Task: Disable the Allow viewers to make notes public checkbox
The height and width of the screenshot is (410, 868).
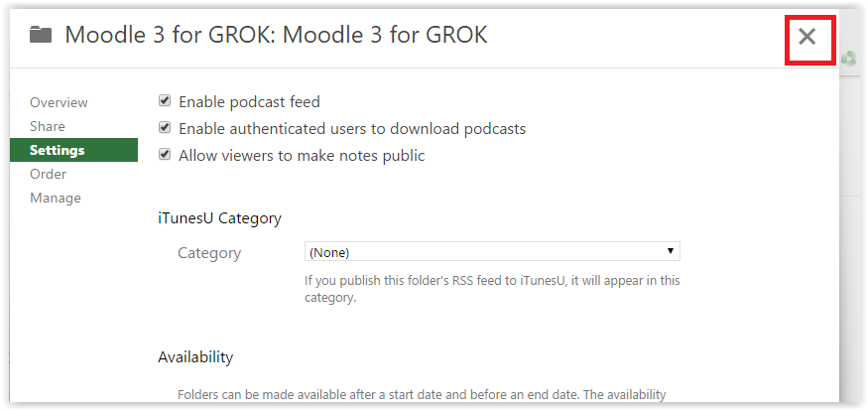Action: click(165, 154)
